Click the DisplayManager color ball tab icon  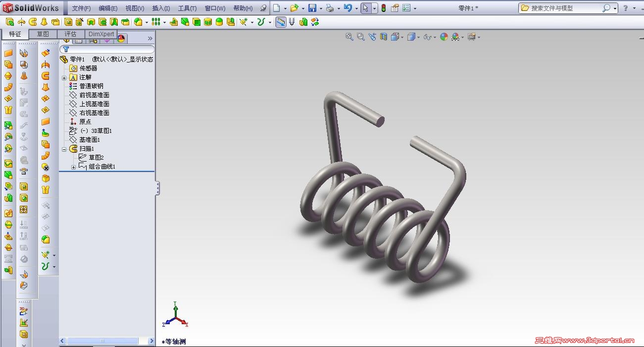pyautogui.click(x=121, y=39)
